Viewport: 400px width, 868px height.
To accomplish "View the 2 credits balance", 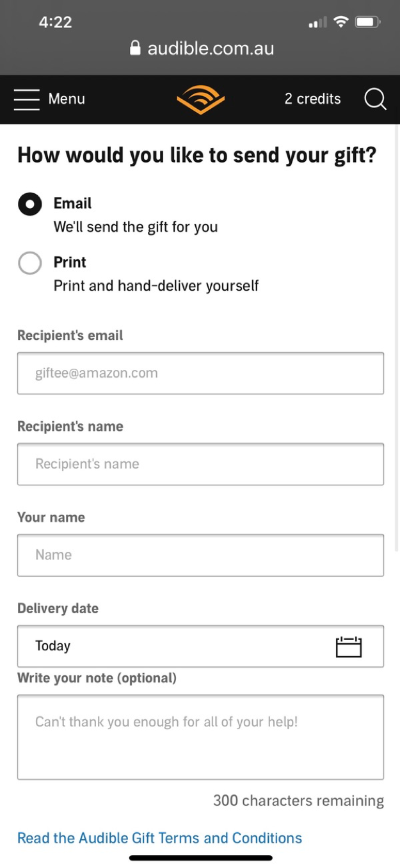I will (x=312, y=99).
